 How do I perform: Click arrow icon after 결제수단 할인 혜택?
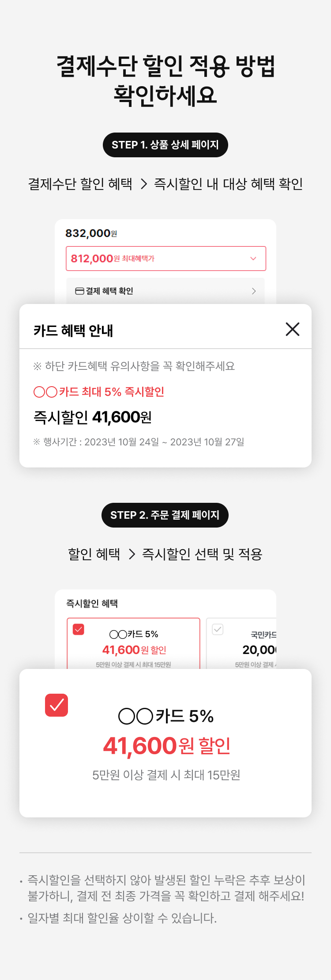coord(143,184)
